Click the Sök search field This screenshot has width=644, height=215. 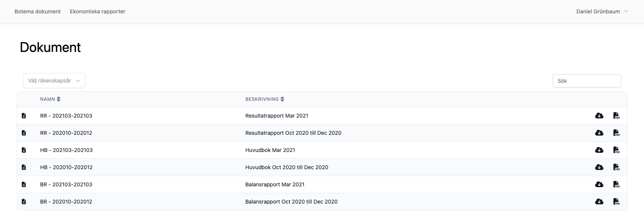click(587, 81)
